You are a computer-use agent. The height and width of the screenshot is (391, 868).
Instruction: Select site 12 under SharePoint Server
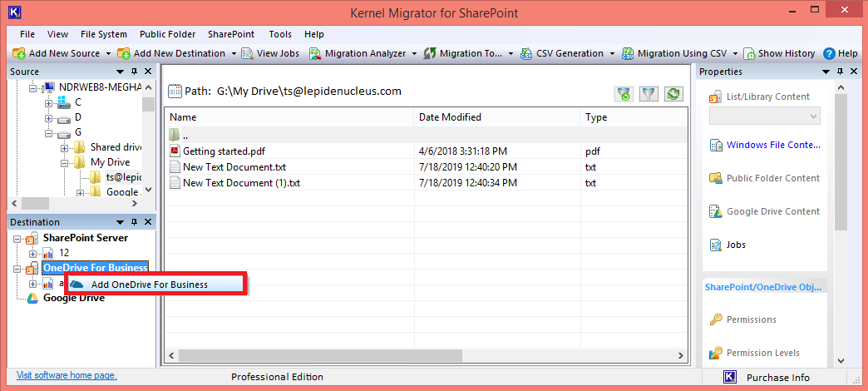pyautogui.click(x=64, y=253)
